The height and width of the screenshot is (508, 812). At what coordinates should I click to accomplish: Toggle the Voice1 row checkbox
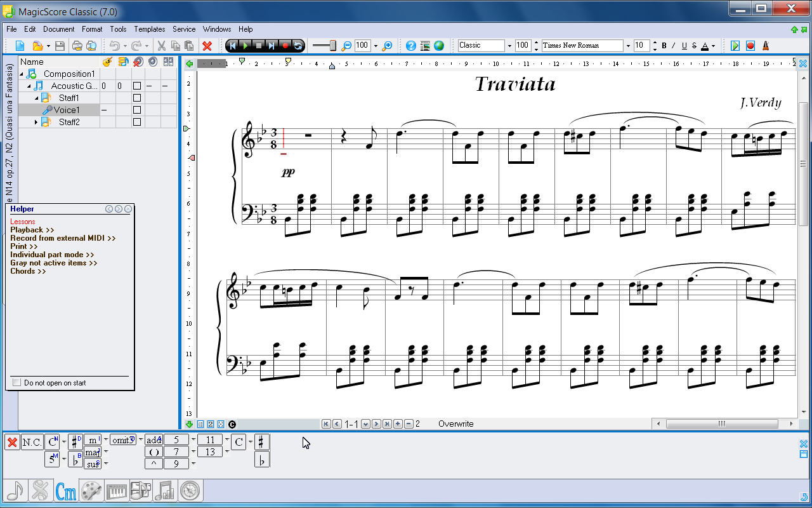tap(137, 110)
